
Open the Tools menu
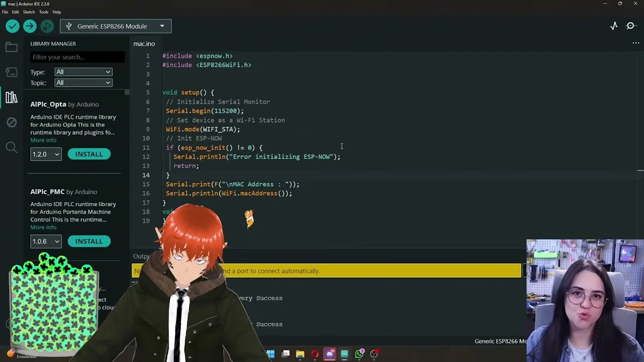click(x=44, y=12)
